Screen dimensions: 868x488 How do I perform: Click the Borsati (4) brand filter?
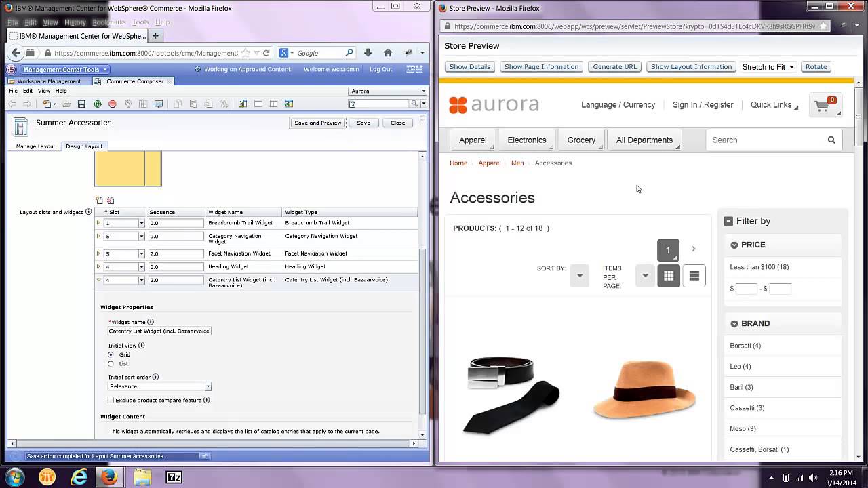(x=745, y=346)
